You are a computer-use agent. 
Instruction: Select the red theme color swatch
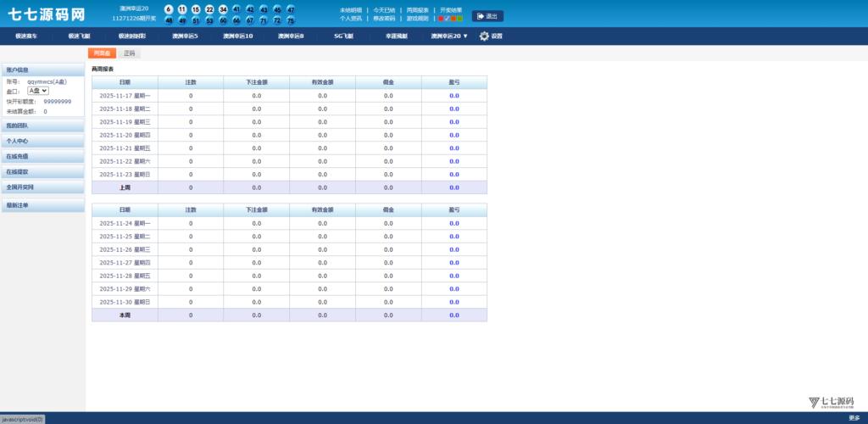[x=441, y=18]
